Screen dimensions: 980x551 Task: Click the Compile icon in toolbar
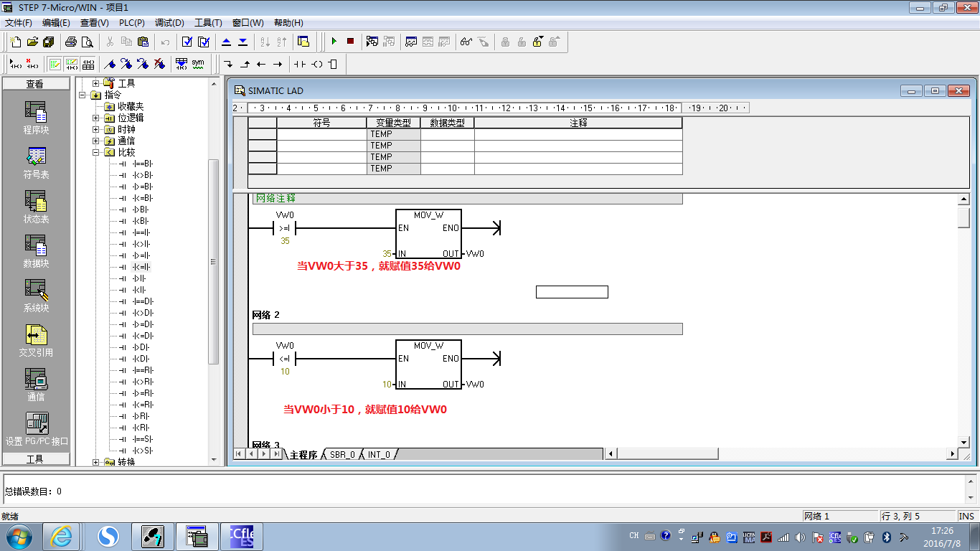point(187,42)
